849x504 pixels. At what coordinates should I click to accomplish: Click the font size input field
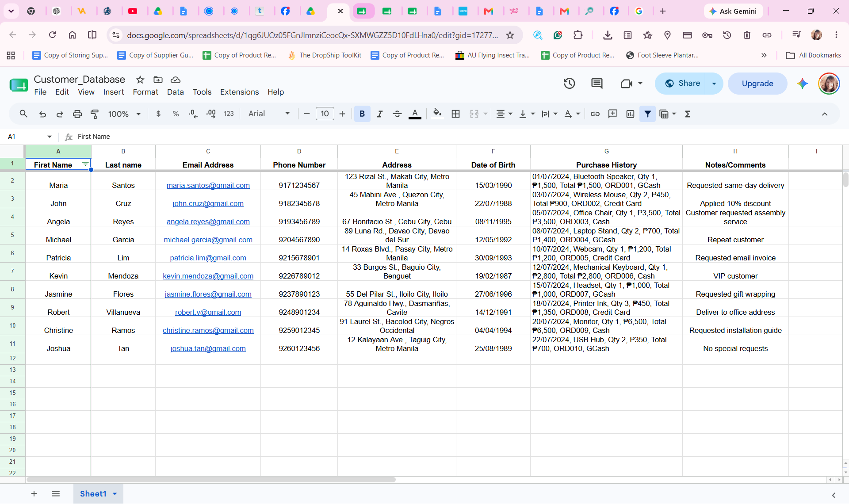click(x=325, y=114)
